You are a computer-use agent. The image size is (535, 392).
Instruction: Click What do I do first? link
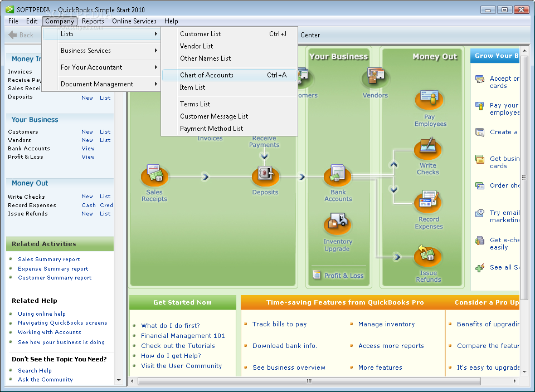pos(171,326)
